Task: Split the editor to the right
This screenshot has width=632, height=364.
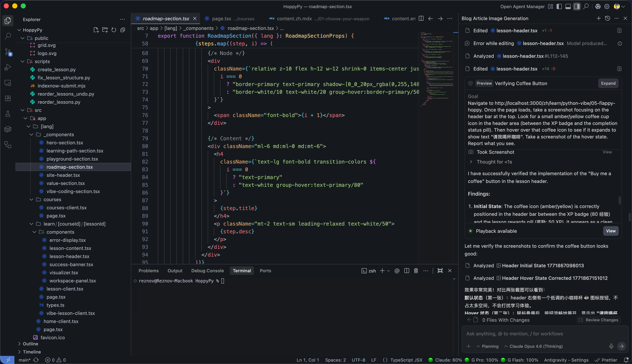Action: (421, 18)
